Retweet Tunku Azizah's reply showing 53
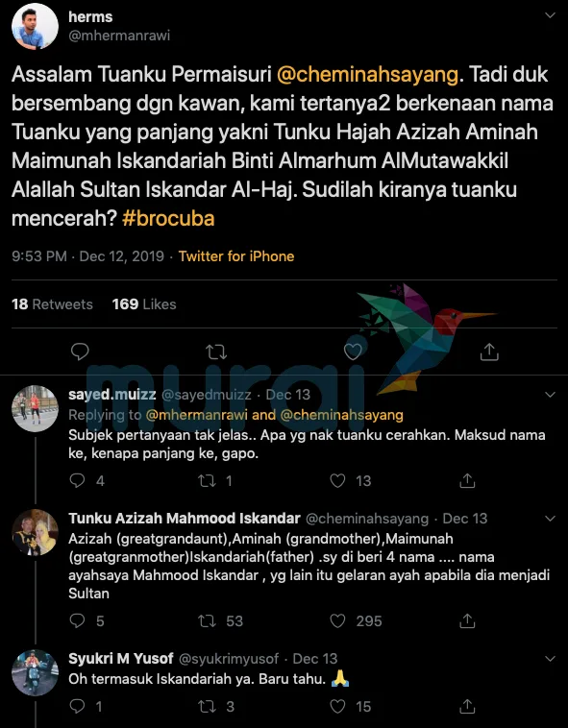 click(x=207, y=620)
